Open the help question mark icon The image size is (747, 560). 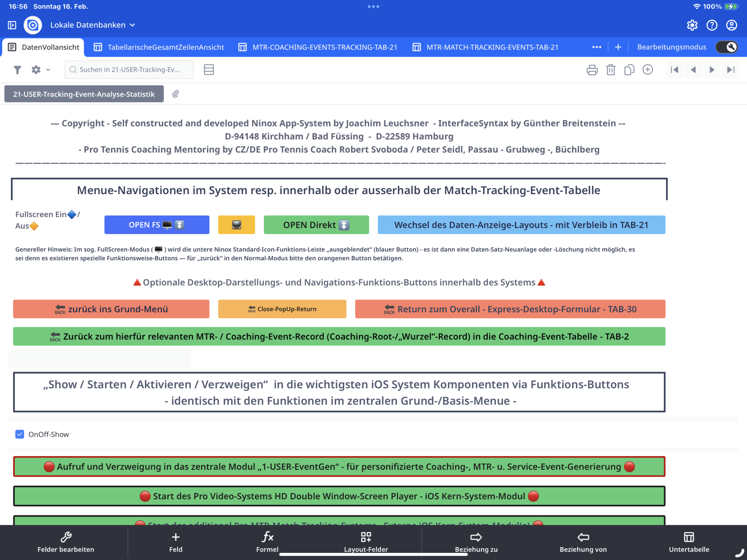[712, 25]
